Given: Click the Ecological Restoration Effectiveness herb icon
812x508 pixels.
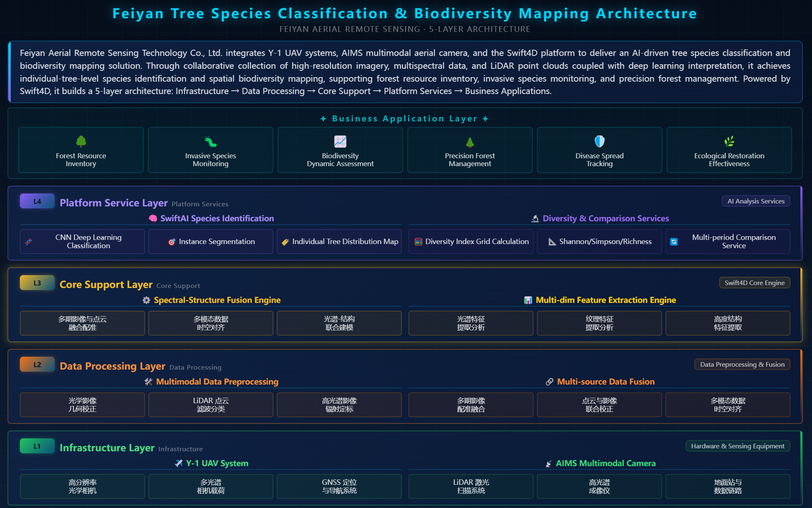Looking at the screenshot, I should point(729,142).
